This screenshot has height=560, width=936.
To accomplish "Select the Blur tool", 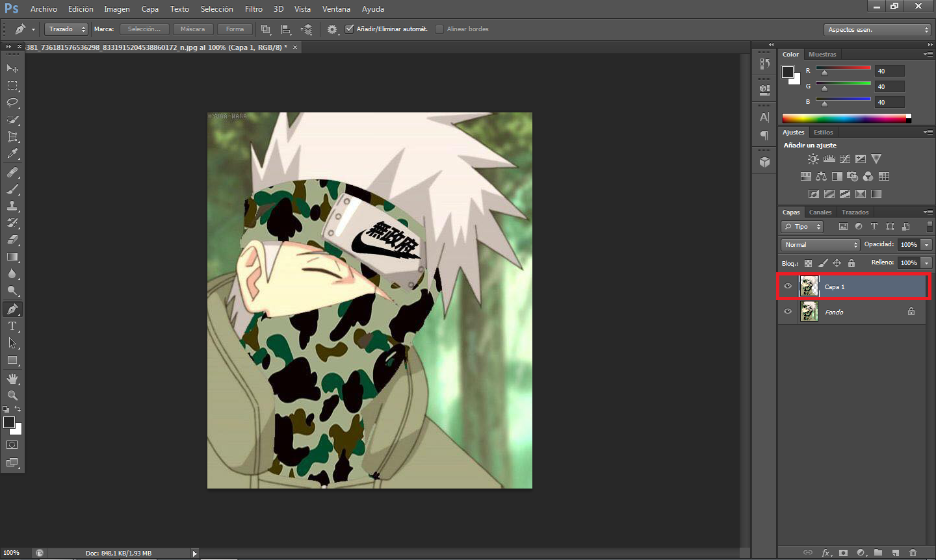I will (x=12, y=274).
